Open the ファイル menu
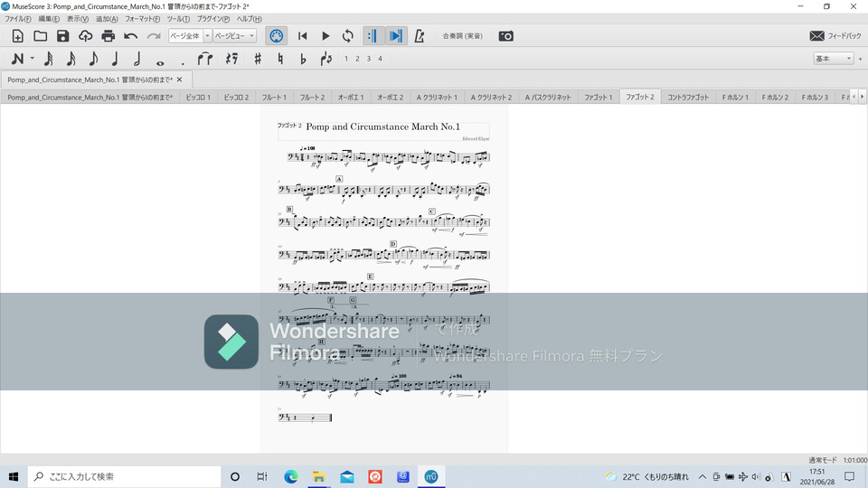Screen dimensions: 868x488 click(x=18, y=19)
